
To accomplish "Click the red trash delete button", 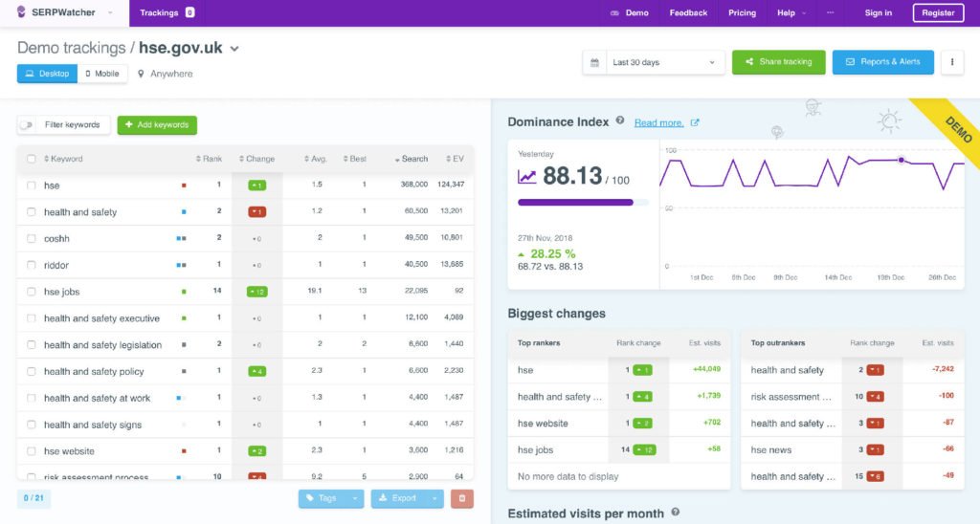I will (462, 498).
